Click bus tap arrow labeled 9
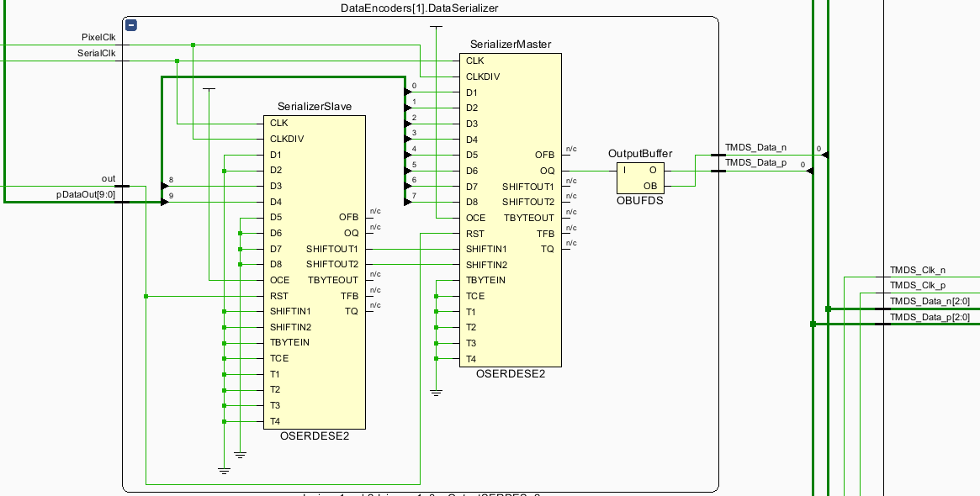This screenshot has height=496, width=980. [x=164, y=202]
